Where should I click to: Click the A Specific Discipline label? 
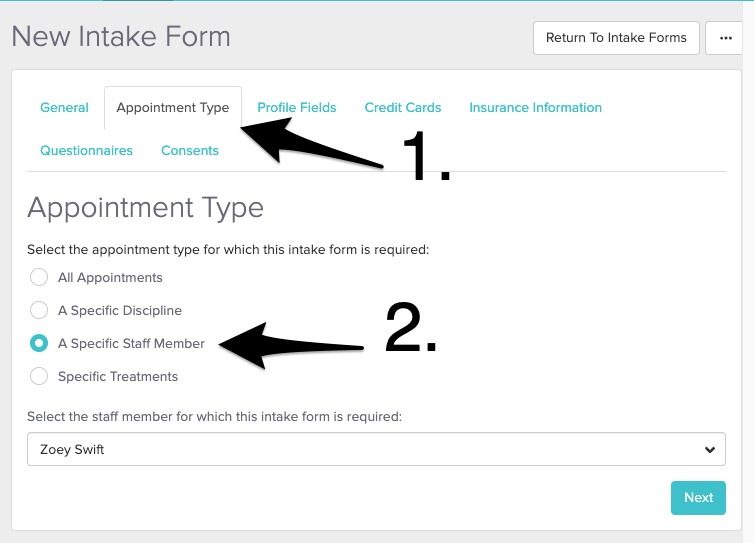pyautogui.click(x=120, y=310)
